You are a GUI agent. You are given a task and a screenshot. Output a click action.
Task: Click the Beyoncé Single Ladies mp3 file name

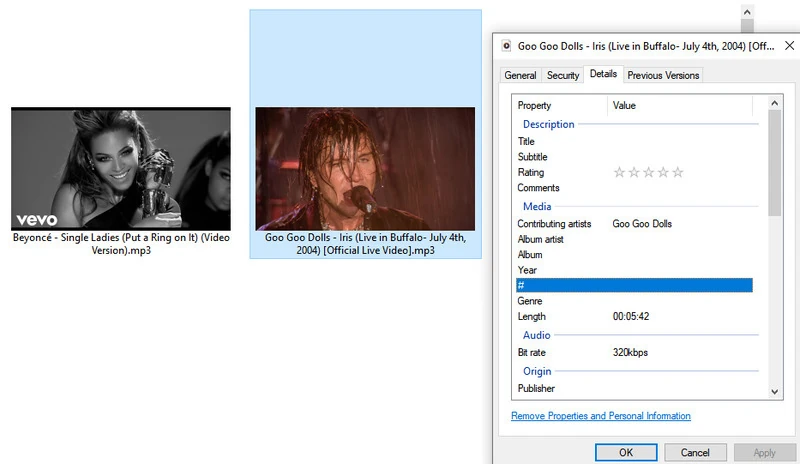pyautogui.click(x=121, y=244)
